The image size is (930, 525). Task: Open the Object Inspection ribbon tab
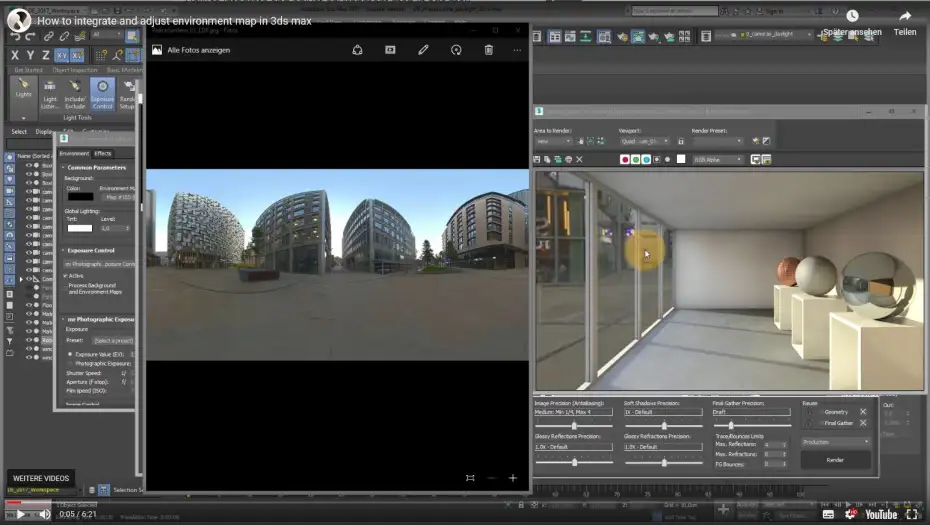tap(75, 70)
